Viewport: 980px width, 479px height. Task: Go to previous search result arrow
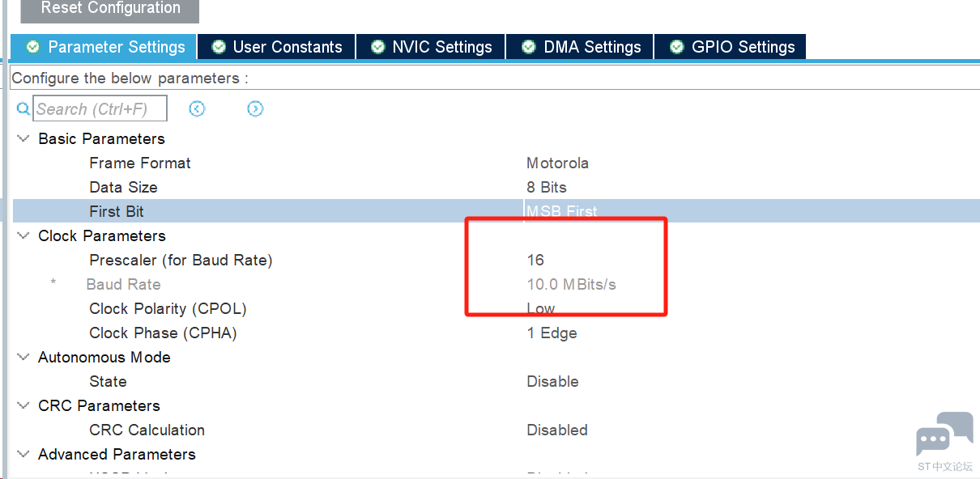[x=197, y=108]
